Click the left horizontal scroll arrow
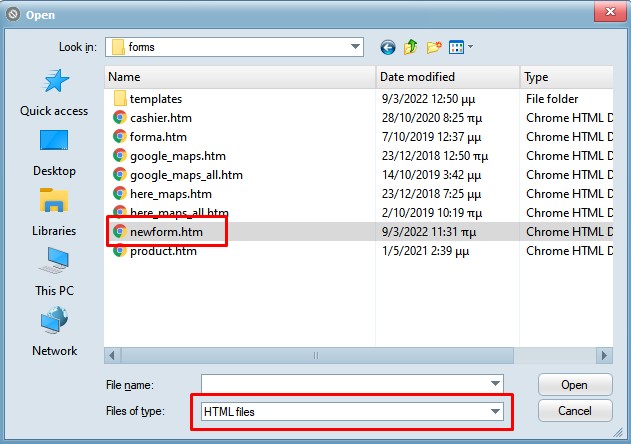The image size is (631, 444). coord(112,355)
